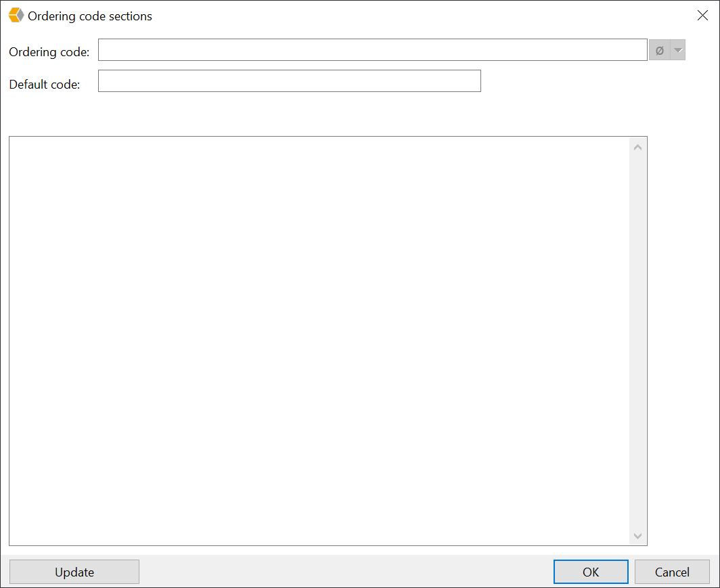Click the scrollbar down arrow

pyautogui.click(x=637, y=535)
